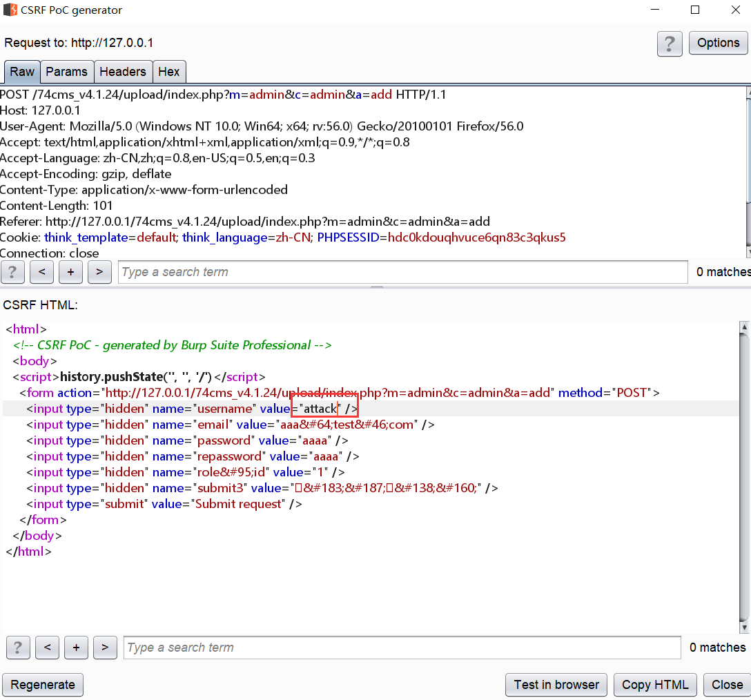Click the history.pushState script line
Screen dimensions: 751x700
click(139, 377)
